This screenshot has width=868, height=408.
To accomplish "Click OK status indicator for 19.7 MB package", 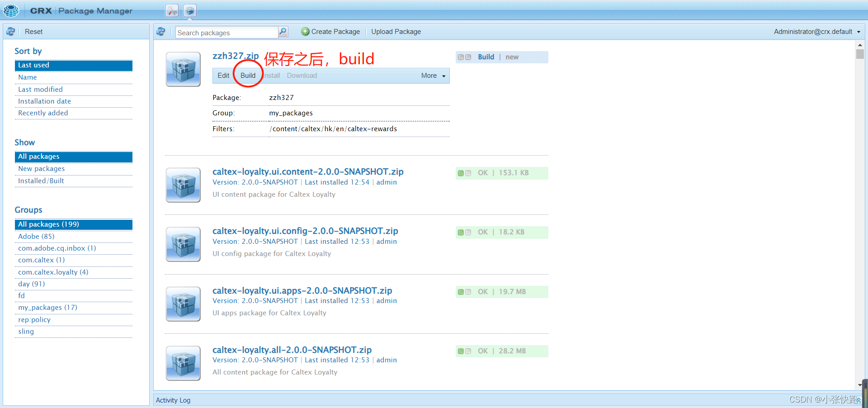I will click(x=464, y=292).
